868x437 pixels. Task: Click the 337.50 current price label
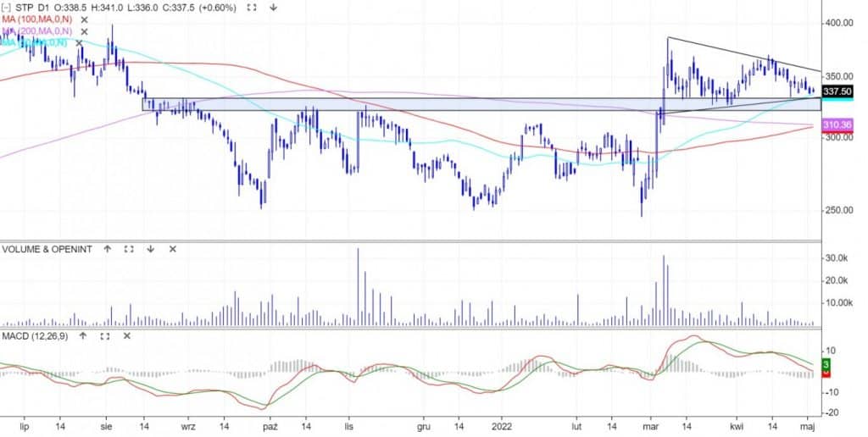pyautogui.click(x=837, y=91)
